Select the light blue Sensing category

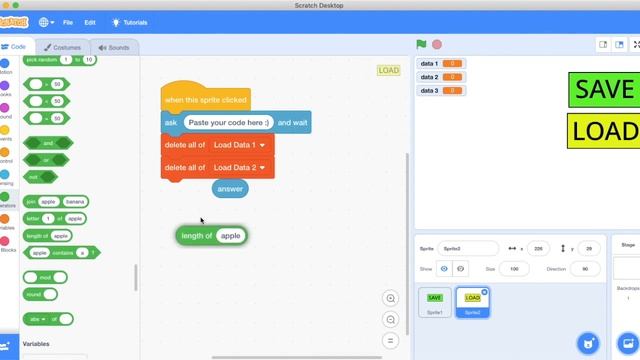pyautogui.click(x=5, y=178)
